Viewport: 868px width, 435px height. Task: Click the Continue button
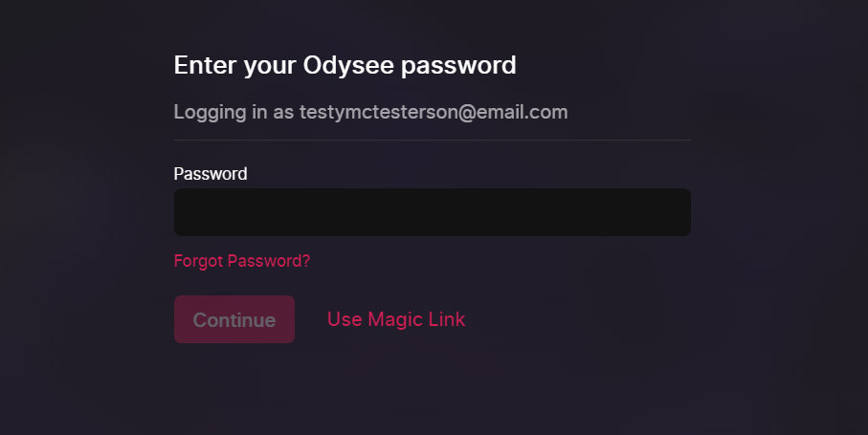tap(234, 319)
